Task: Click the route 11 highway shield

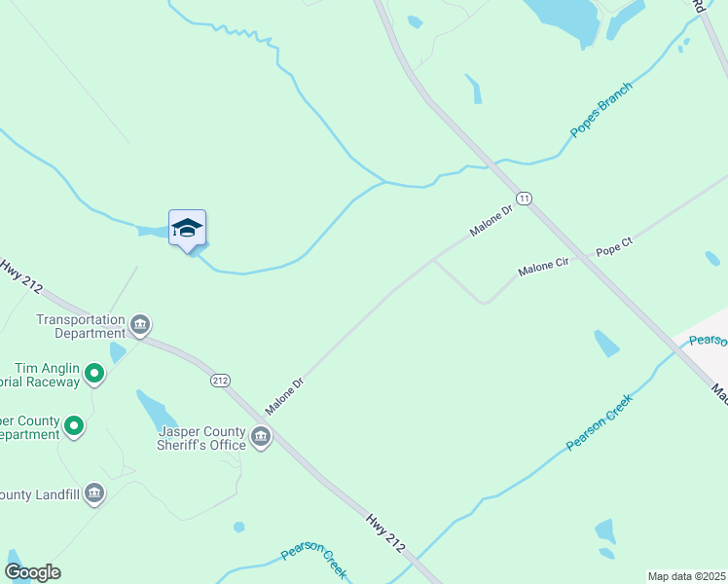Action: coord(525,199)
